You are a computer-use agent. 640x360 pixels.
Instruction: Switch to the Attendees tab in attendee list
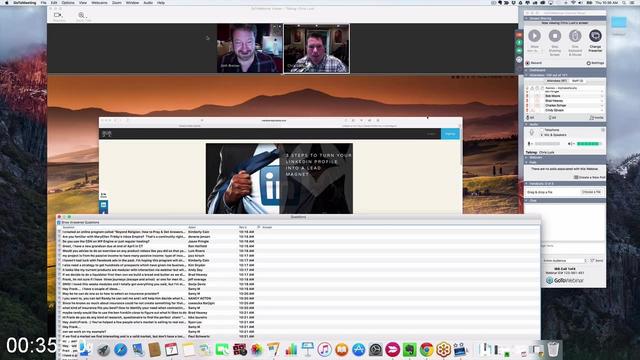(x=557, y=81)
